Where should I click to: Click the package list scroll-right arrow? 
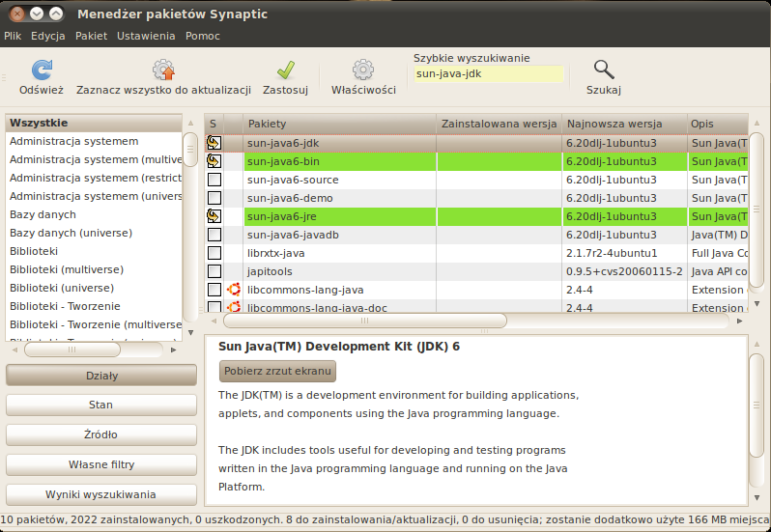tap(739, 321)
